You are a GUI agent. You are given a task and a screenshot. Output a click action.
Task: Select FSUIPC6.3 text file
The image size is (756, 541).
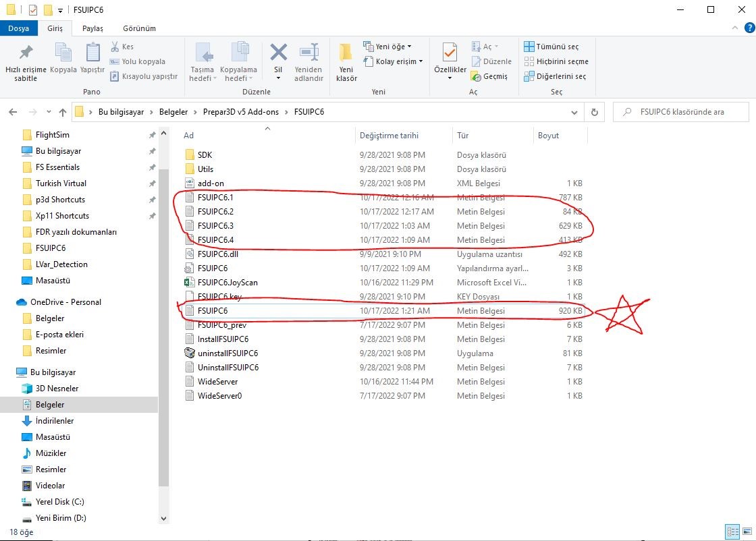coord(215,226)
